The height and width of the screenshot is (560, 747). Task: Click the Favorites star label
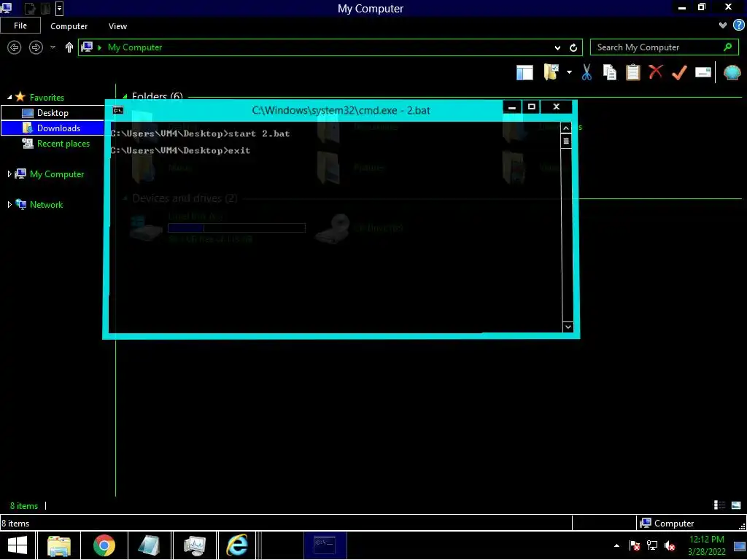click(47, 97)
